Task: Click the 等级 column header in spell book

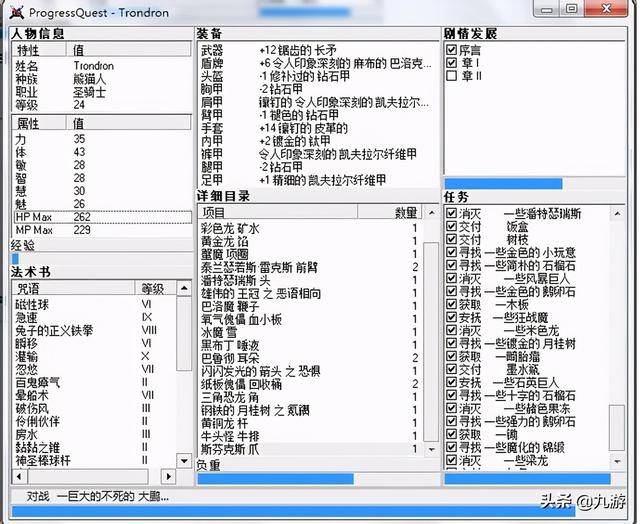Action: [156, 289]
